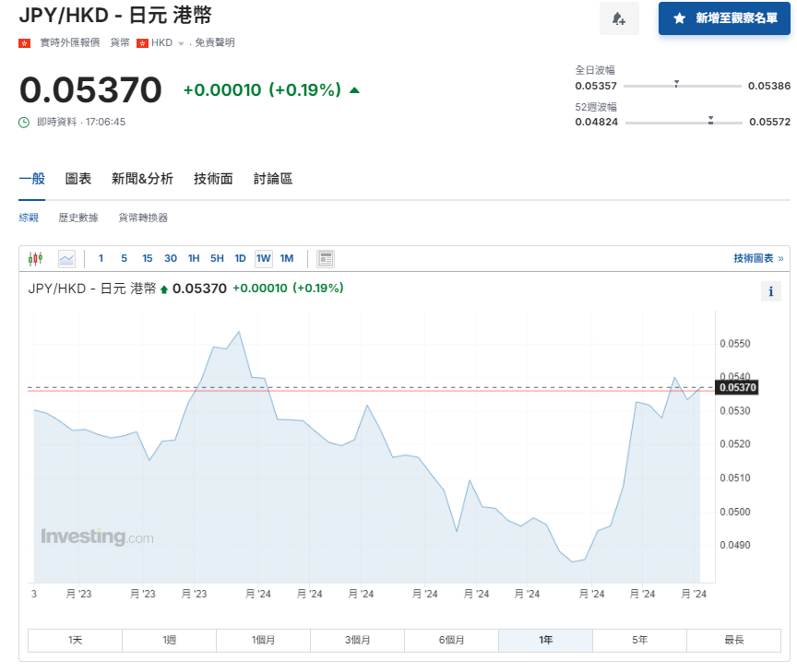The image size is (797, 672).
Task: Select the area chart type icon
Action: [x=66, y=258]
